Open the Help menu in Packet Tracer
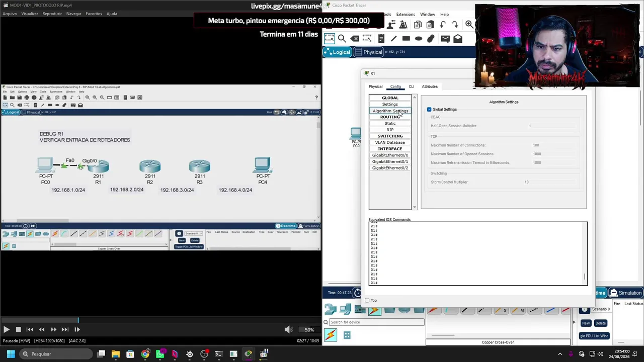The height and width of the screenshot is (362, 644). (445, 14)
